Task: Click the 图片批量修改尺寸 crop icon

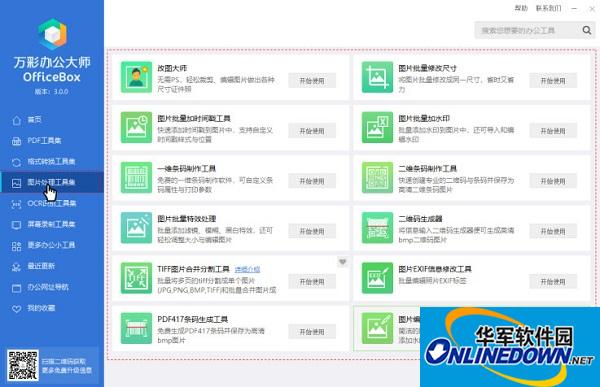Action: 377,77
